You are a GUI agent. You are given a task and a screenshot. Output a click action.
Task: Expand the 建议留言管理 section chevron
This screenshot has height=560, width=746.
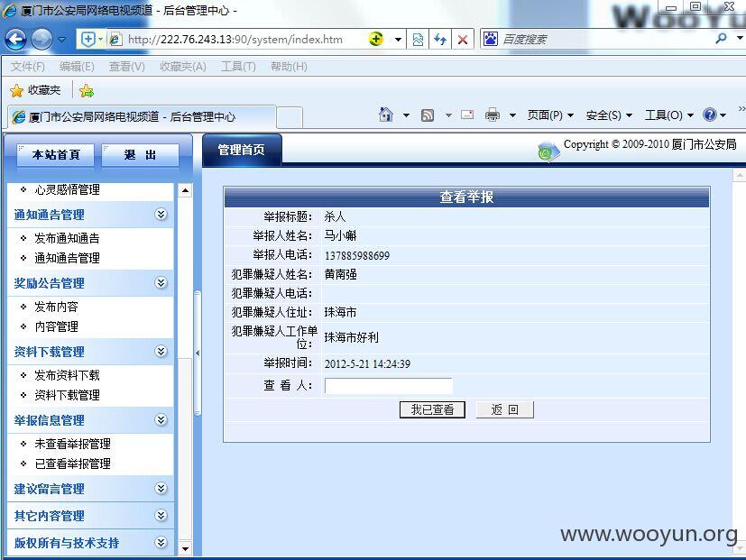(x=161, y=488)
